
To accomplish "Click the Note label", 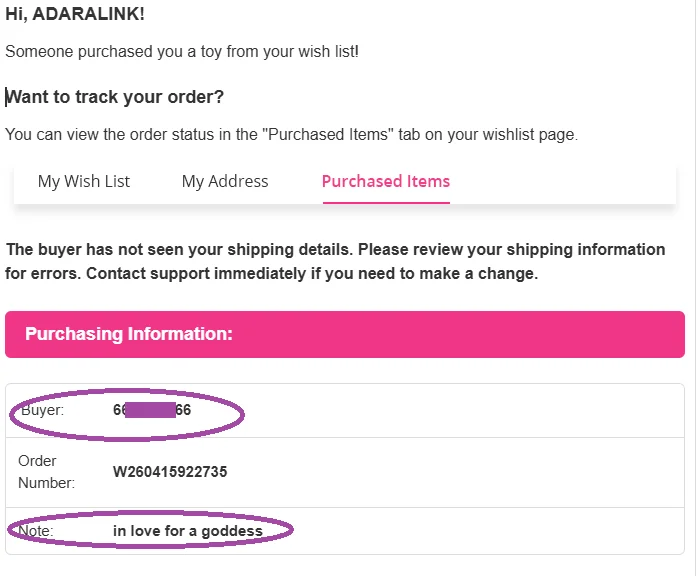I will click(36, 531).
